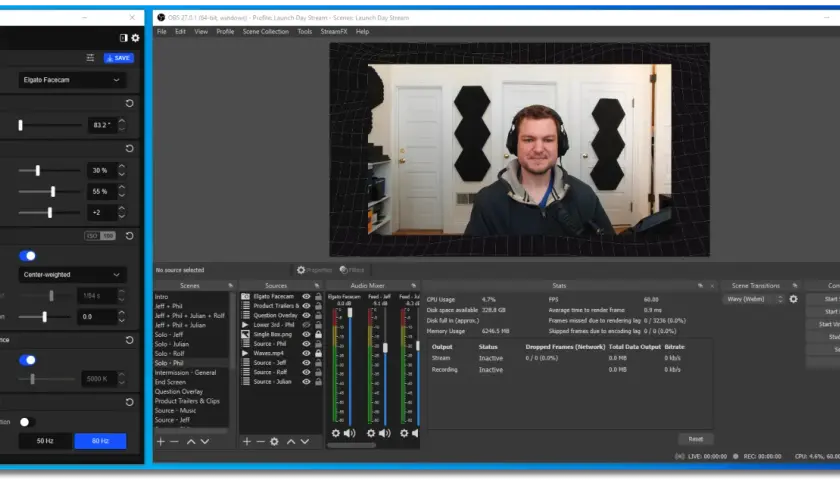Open the Scene Collection menu
Screen dimensions: 840x480
point(266,32)
